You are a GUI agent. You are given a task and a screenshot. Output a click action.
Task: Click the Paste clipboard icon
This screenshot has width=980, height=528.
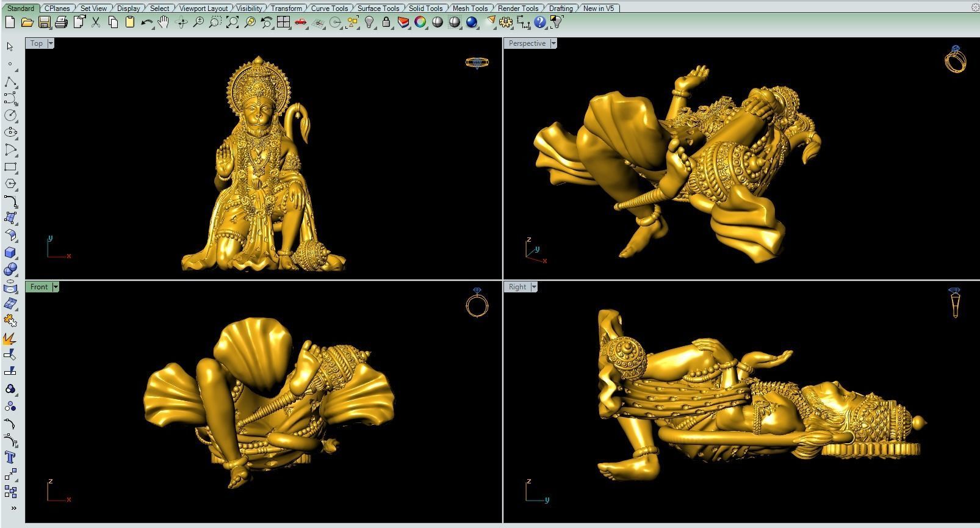(x=129, y=22)
